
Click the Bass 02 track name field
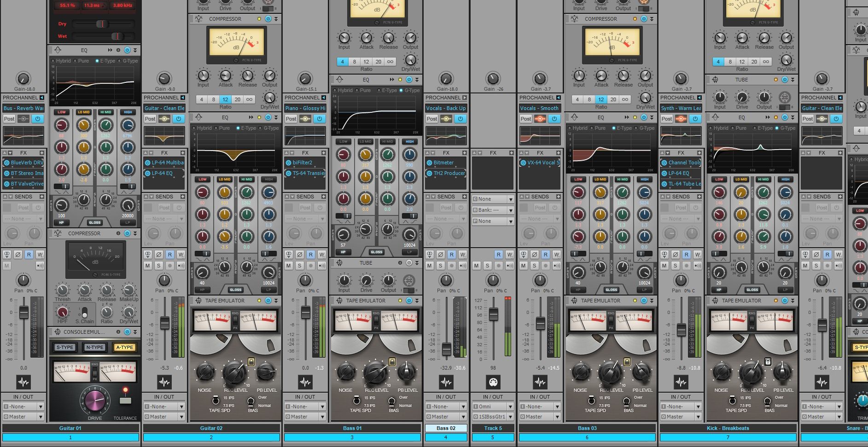coord(446,428)
